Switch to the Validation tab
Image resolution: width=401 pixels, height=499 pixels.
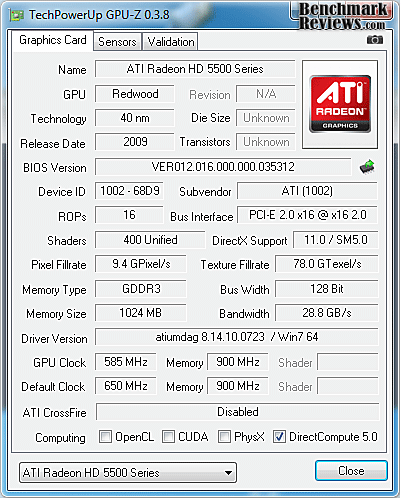click(171, 42)
